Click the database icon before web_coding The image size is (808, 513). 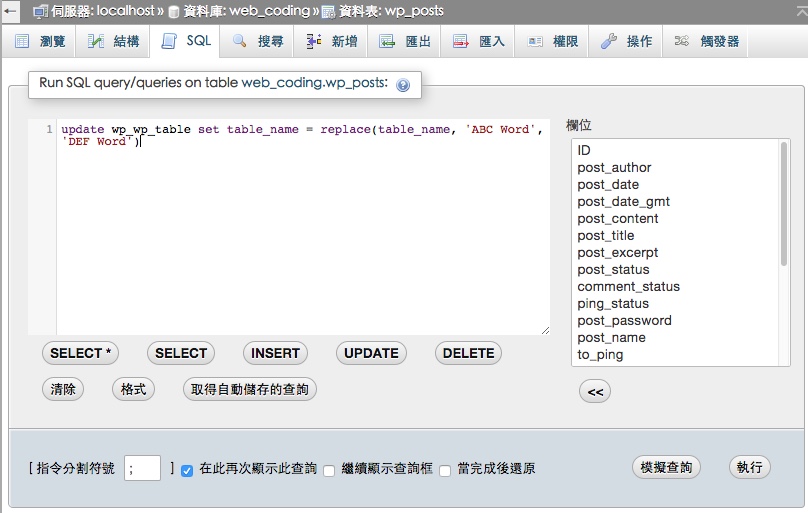(174, 11)
